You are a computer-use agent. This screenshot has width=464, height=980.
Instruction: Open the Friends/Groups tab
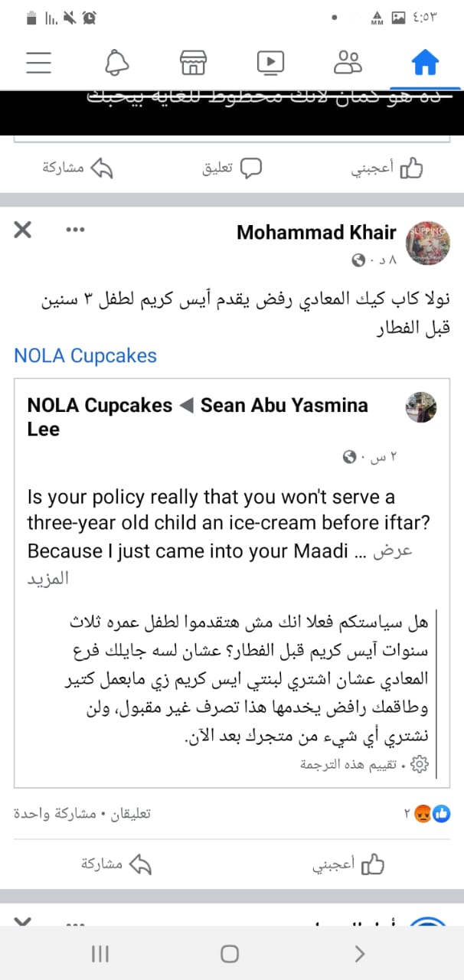pos(348,62)
